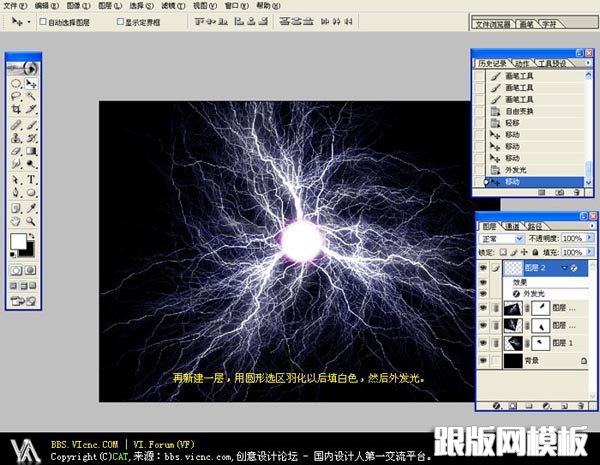Toggle lock position in the Layers panel
Image resolution: width=600 pixels, height=465 pixels.
coord(524,252)
